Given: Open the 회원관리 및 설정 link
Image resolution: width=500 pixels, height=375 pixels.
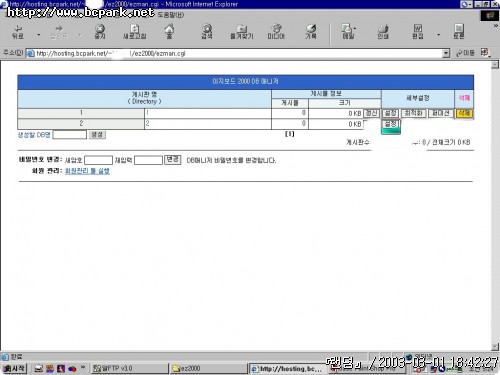Looking at the screenshot, I should click(87, 171).
